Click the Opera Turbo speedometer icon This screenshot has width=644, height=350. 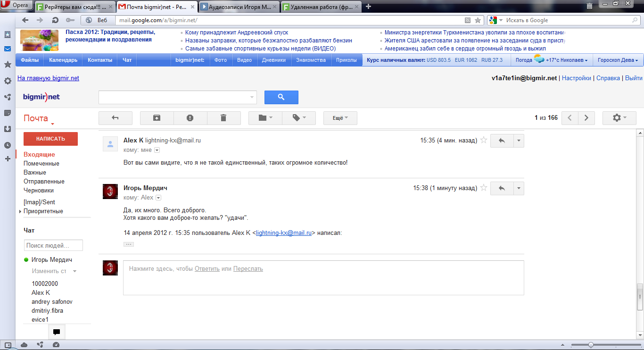pyautogui.click(x=56, y=345)
